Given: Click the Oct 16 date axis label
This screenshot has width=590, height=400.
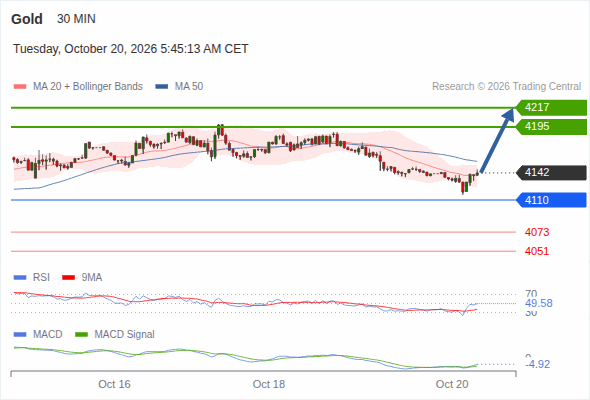Looking at the screenshot, I should pyautogui.click(x=114, y=384).
